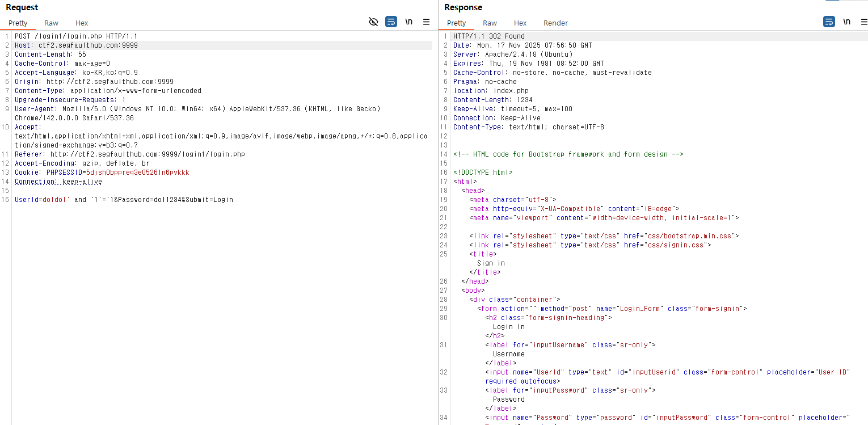Click the location: index.php response header
868x425 pixels.
[x=491, y=91]
